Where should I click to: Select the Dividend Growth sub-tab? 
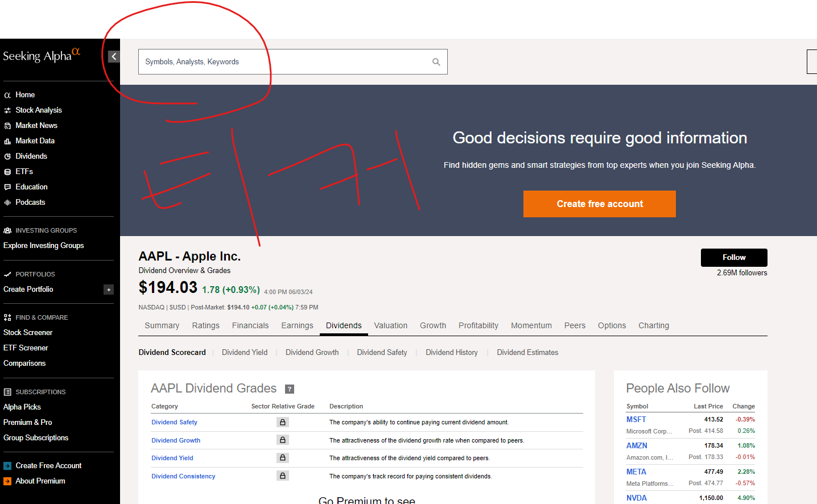(x=312, y=353)
